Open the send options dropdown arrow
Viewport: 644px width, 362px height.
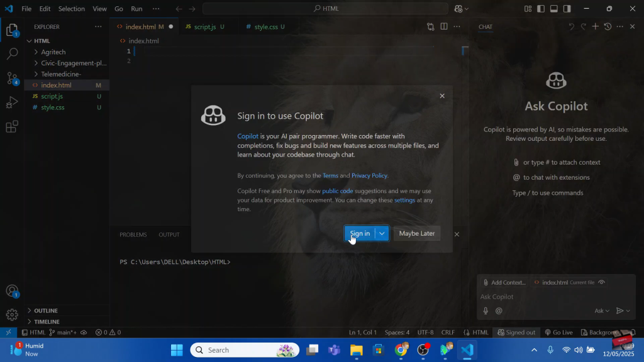(628, 311)
